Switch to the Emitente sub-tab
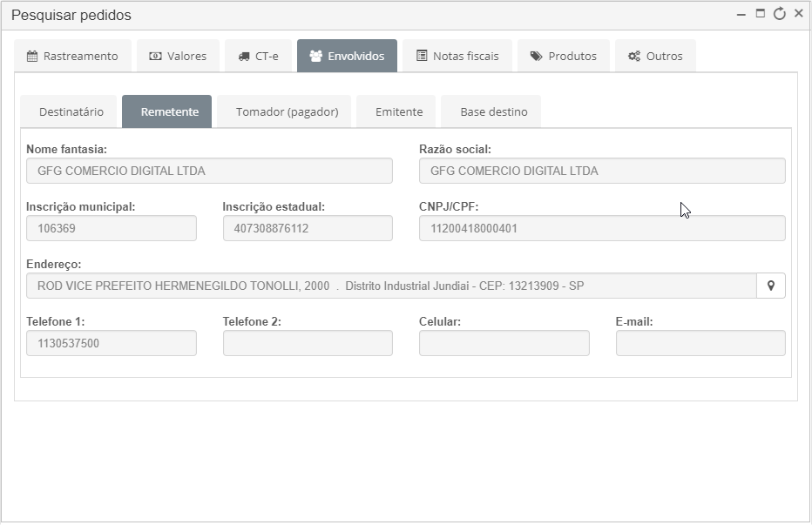 tap(396, 111)
